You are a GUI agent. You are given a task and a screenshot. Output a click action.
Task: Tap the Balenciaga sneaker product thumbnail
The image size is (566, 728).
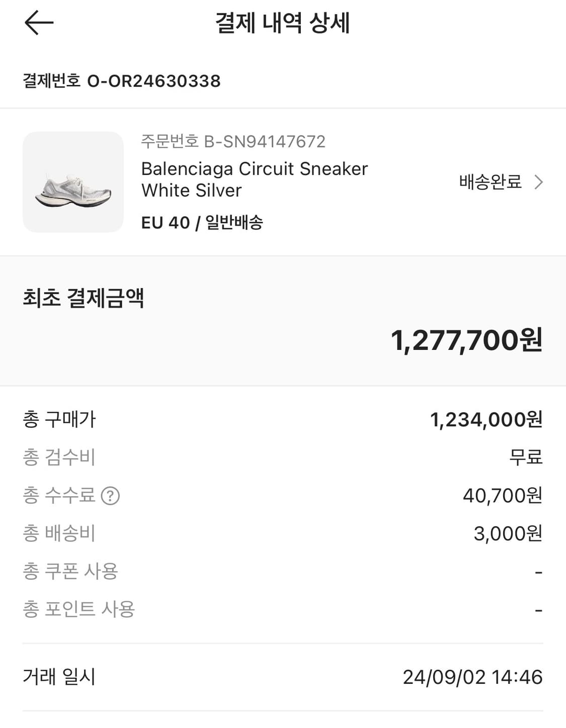coord(73,182)
